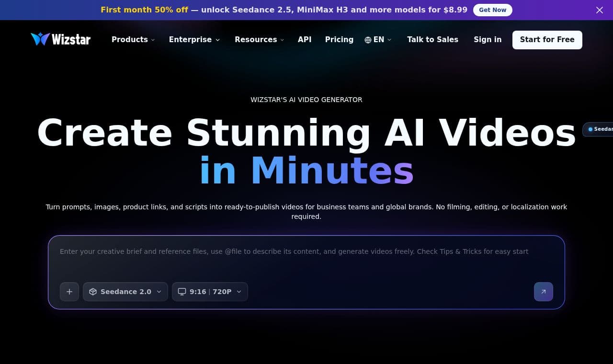
Task: Click the Wizstar logo
Action: 60,39
